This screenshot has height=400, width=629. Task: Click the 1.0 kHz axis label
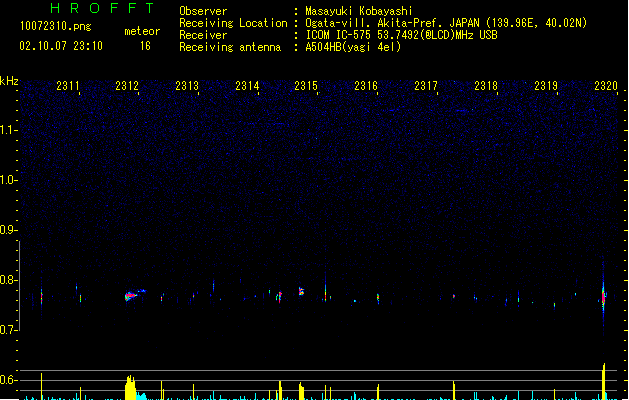click(x=8, y=180)
